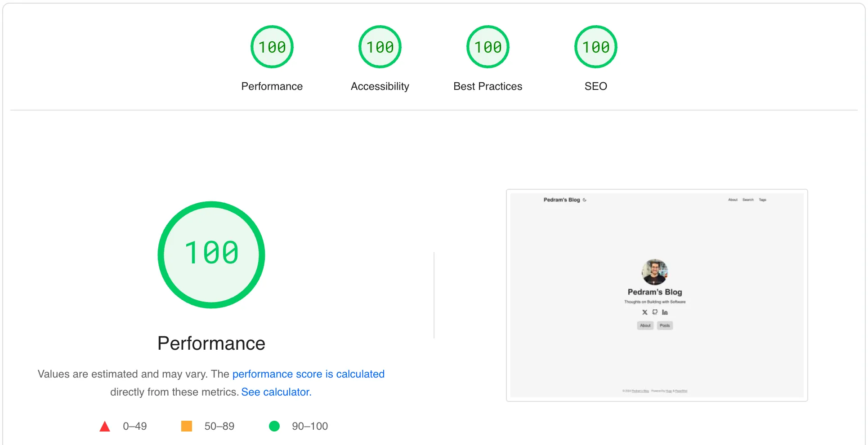The image size is (868, 445).
Task: Click the About button in the blog preview
Action: 645,325
